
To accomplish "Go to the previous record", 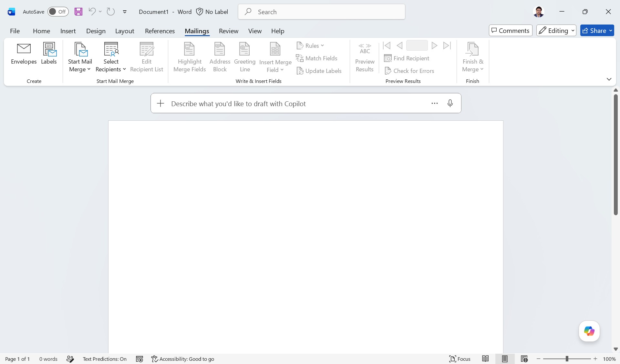I will coord(399,45).
